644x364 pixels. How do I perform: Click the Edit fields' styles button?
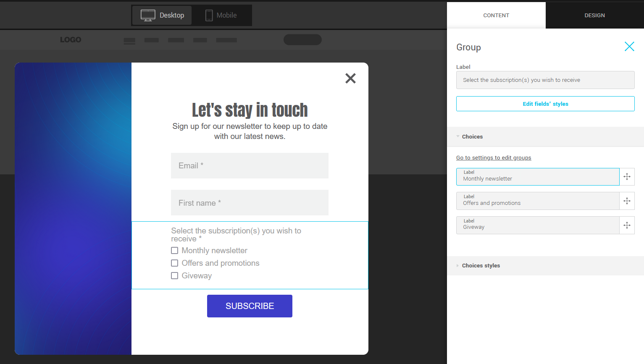(545, 104)
